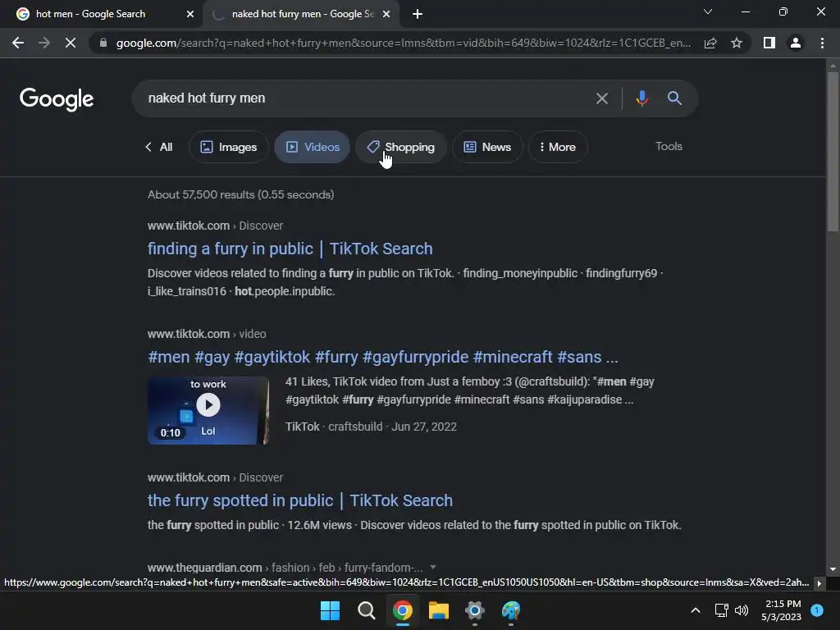
Task: Open Settings gear in taskbar
Action: 475,610
